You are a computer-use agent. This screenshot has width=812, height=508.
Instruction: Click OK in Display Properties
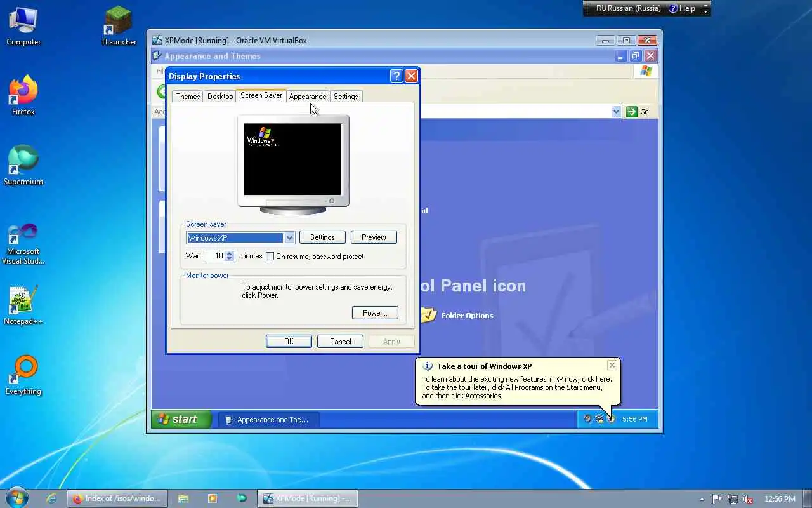tap(289, 342)
